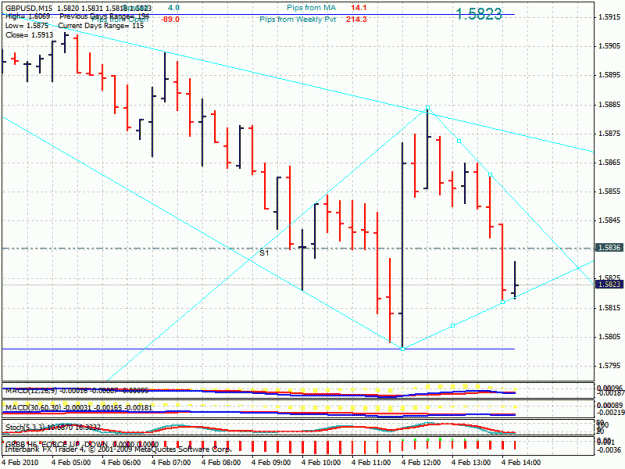The image size is (625, 469).
Task: Click the red 214.3 value
Action: 356,19
